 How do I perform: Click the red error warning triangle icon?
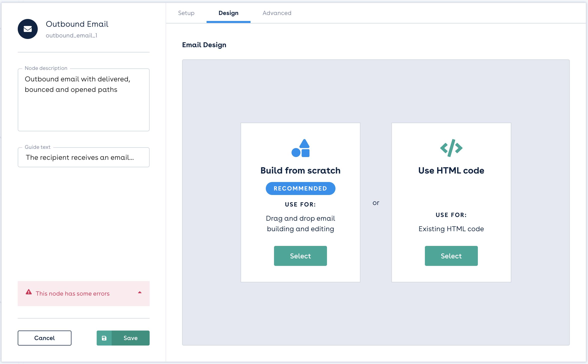pyautogui.click(x=29, y=292)
